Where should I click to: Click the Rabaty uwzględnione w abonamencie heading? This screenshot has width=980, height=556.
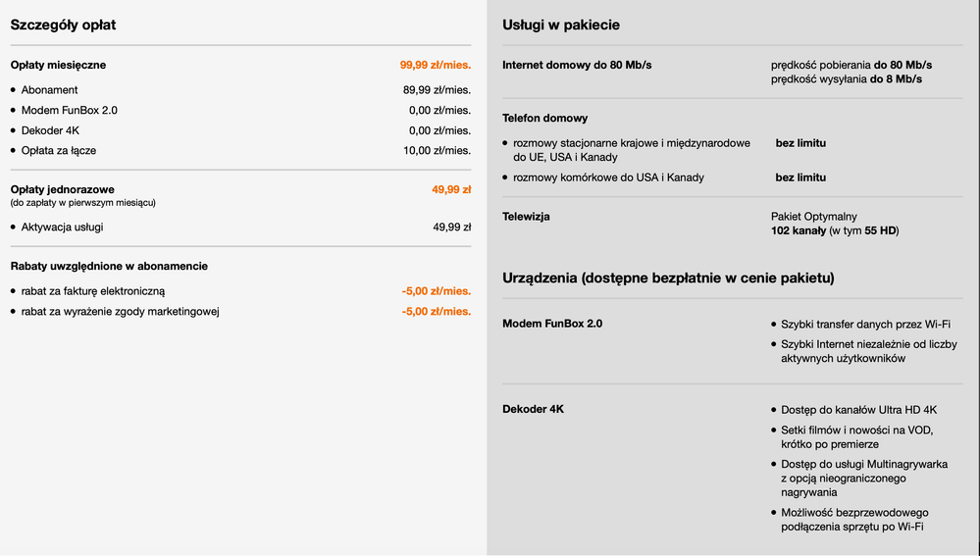(x=109, y=266)
